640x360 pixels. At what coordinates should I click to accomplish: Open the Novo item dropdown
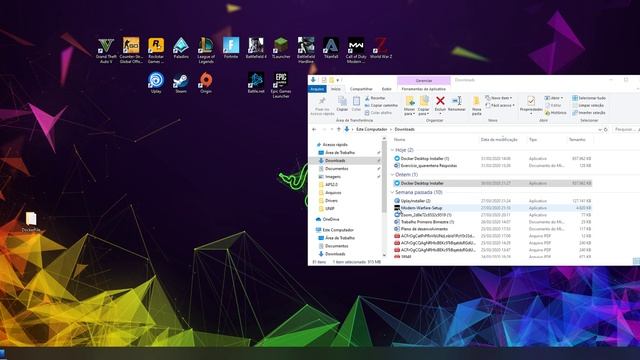pos(499,98)
